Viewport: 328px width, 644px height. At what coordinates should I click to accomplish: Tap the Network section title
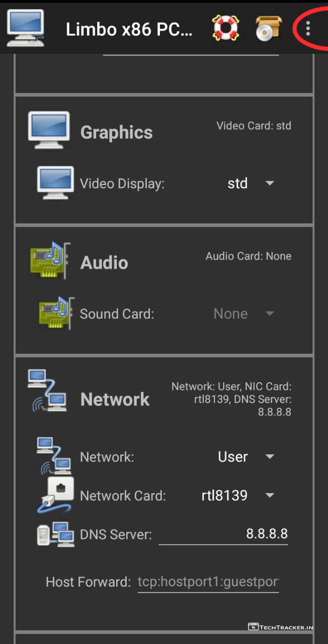[x=115, y=399]
